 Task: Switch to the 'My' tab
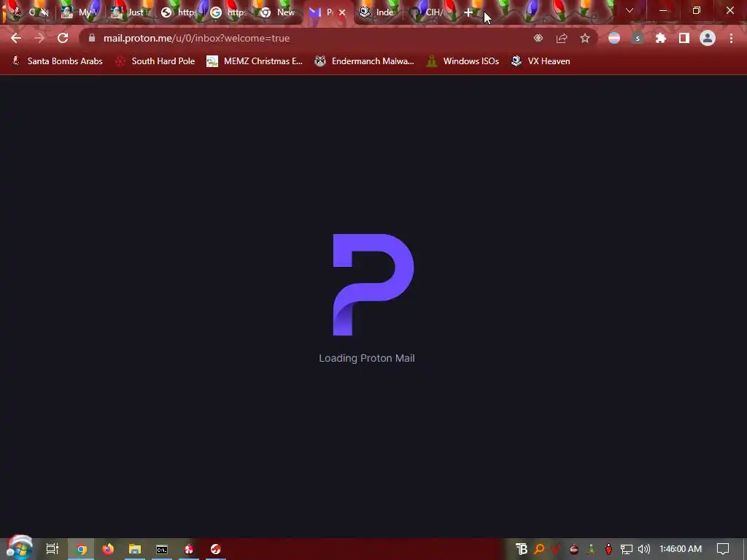(80, 13)
